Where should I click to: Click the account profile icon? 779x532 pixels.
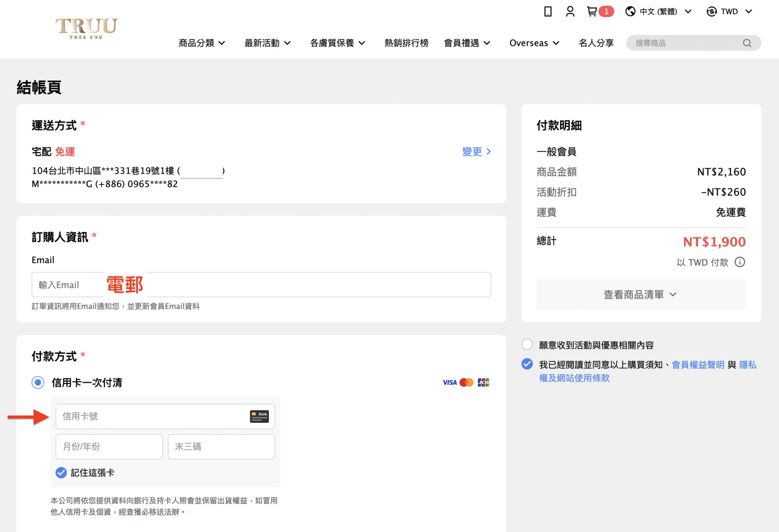569,11
